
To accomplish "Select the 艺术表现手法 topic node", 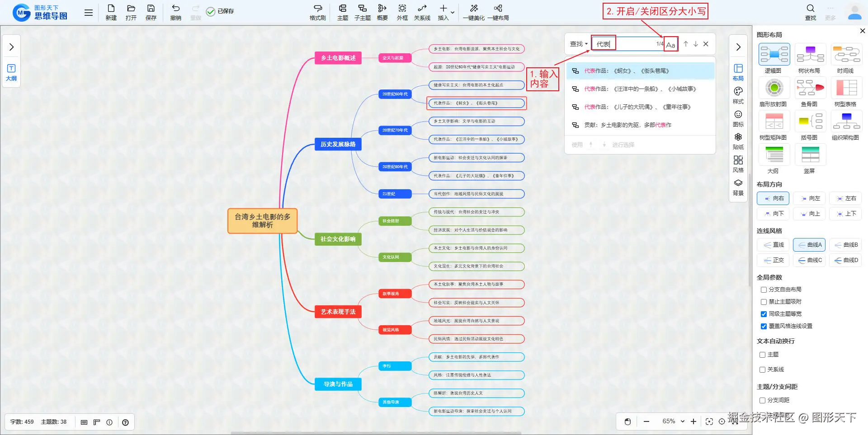I will point(338,312).
